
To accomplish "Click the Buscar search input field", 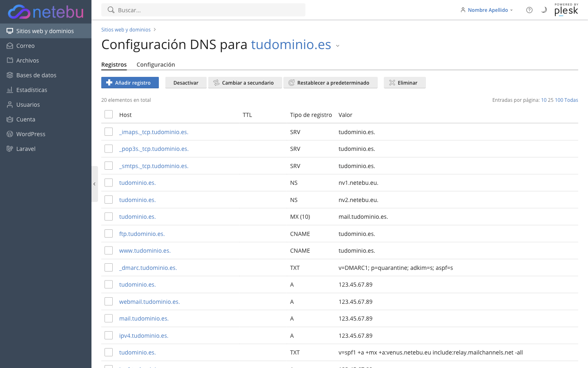I will pos(203,10).
